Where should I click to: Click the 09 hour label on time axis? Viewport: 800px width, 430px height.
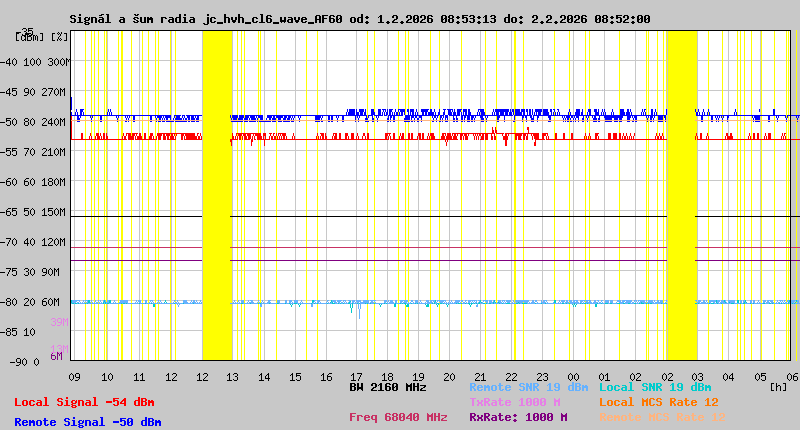click(x=74, y=377)
